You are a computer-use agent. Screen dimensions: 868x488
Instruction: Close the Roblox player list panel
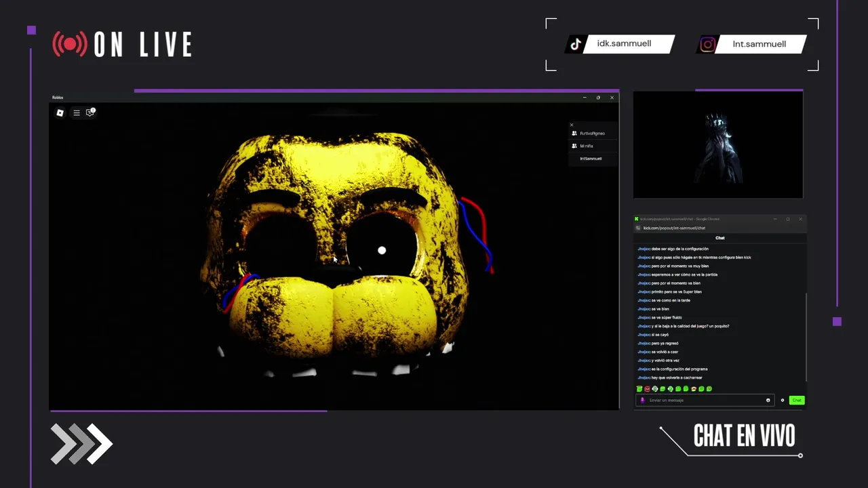[572, 125]
